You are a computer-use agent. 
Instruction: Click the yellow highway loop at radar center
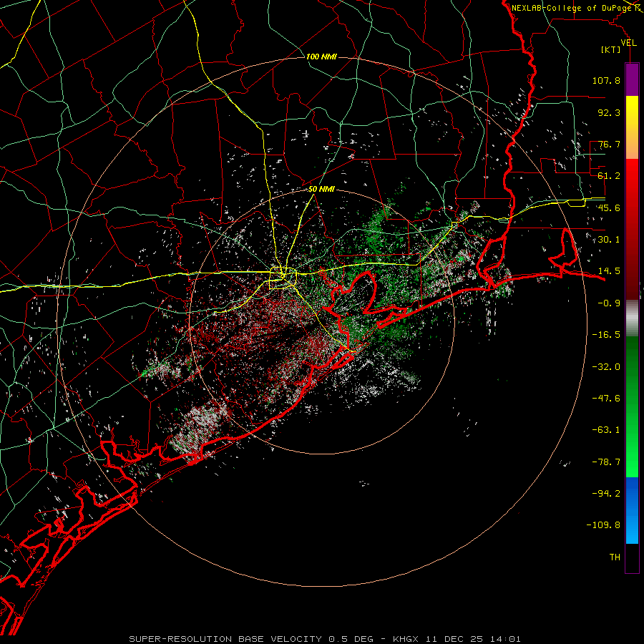283,278
